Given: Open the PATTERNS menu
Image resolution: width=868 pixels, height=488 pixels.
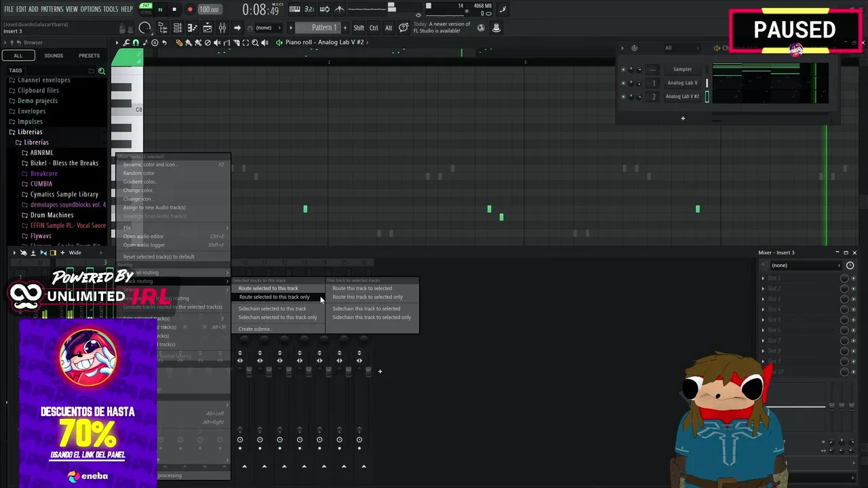Looking at the screenshot, I should coord(52,9).
